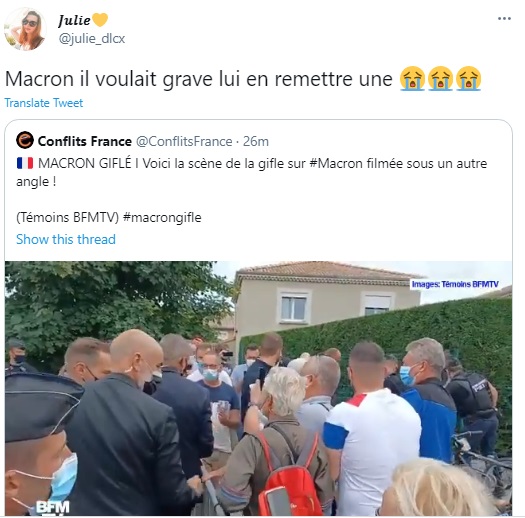Click the last crying emoji

pos(468,78)
